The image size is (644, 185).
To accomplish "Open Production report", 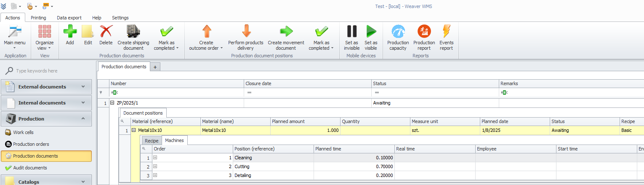I will (x=424, y=38).
